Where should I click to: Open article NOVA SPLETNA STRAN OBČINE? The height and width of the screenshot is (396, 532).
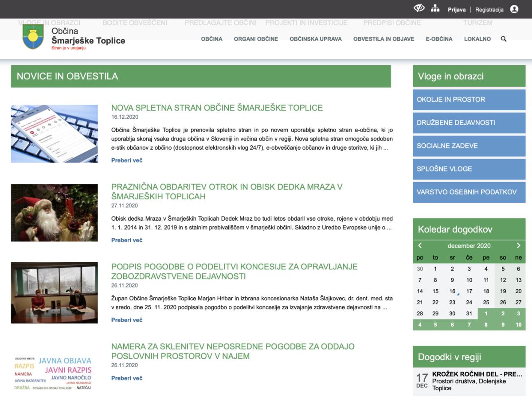pos(217,108)
